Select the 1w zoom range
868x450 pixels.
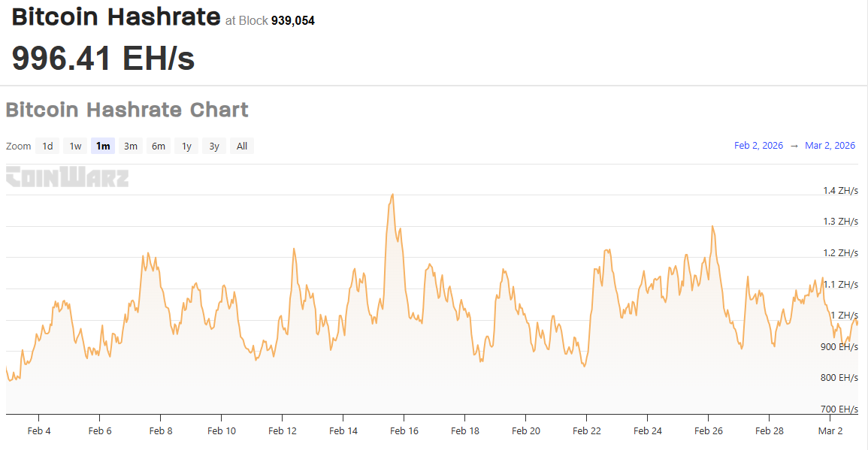click(75, 146)
